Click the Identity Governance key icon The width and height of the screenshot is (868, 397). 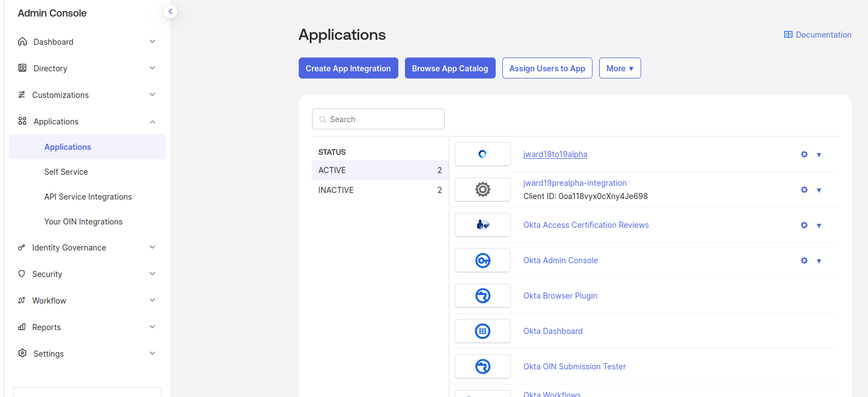(22, 247)
